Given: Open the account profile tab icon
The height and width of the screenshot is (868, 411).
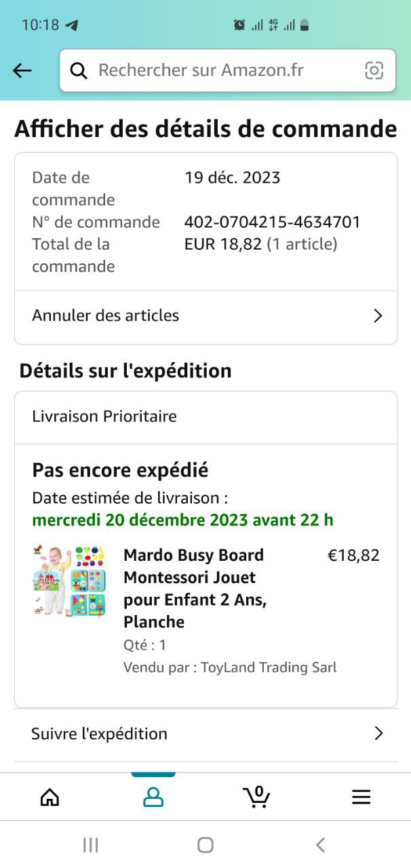Looking at the screenshot, I should click(153, 797).
